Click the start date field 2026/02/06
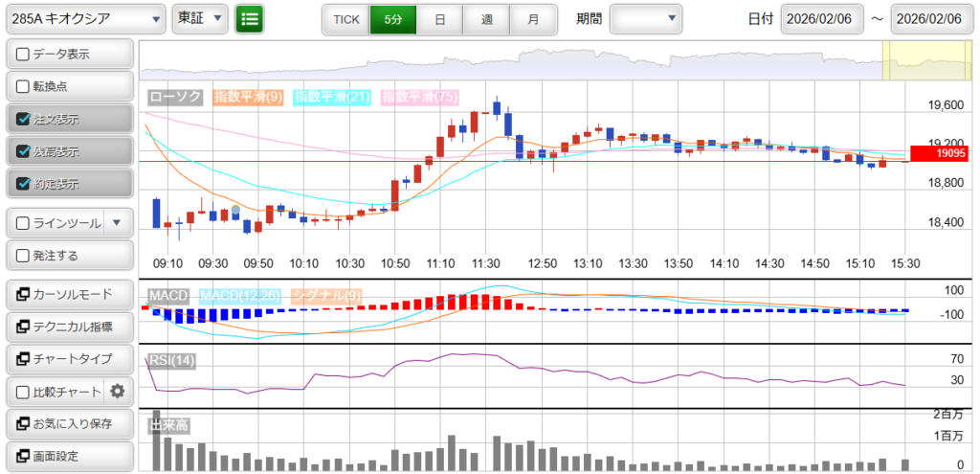980x474 pixels. point(822,19)
